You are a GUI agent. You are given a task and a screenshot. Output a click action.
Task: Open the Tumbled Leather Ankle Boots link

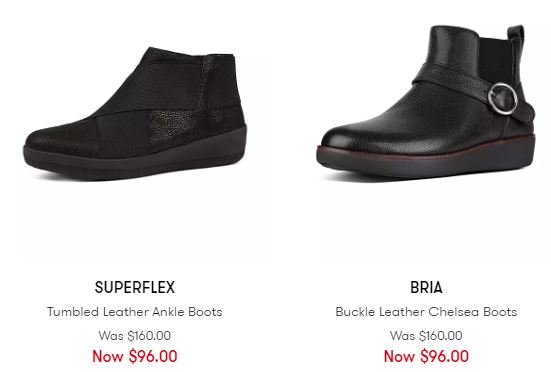click(135, 312)
